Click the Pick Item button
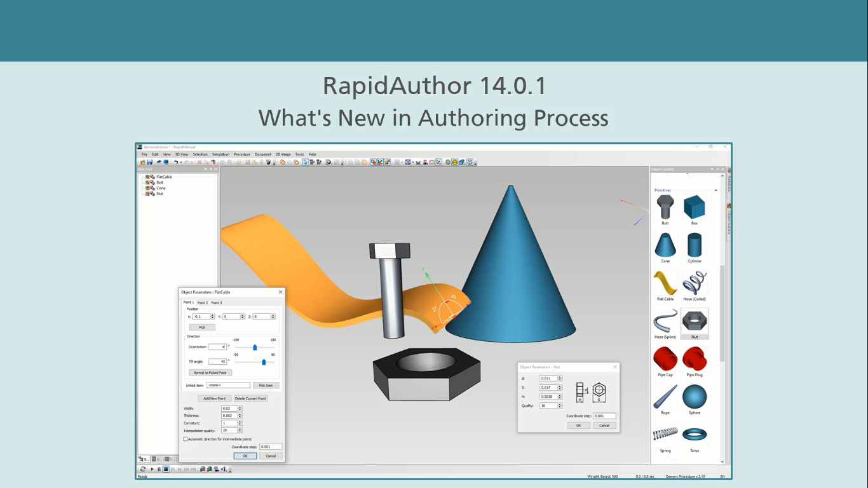 pos(266,385)
